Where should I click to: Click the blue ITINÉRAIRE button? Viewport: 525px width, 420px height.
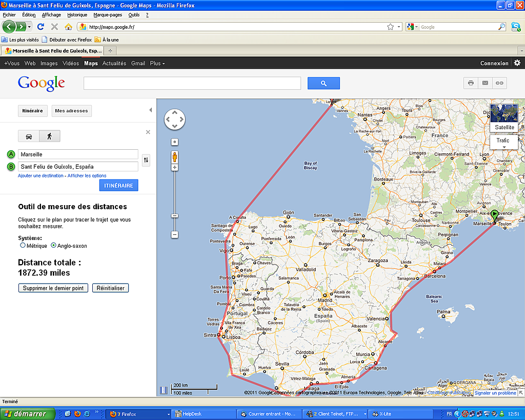[x=118, y=185]
